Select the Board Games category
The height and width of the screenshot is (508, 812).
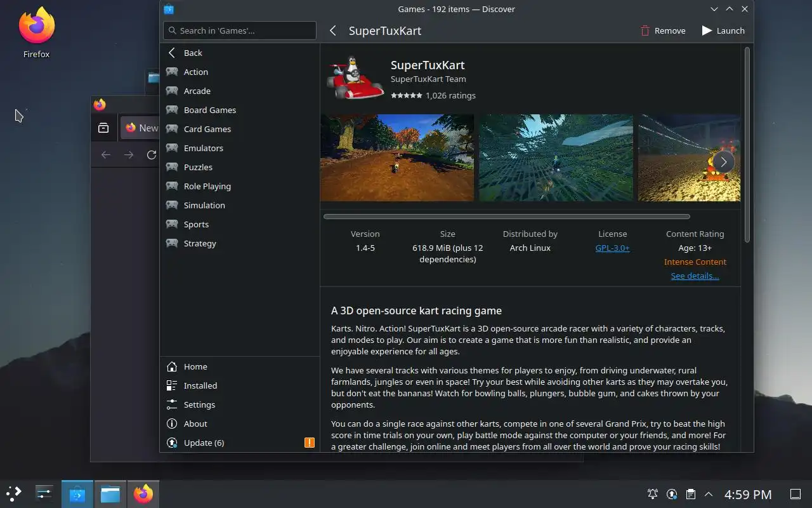click(240, 110)
